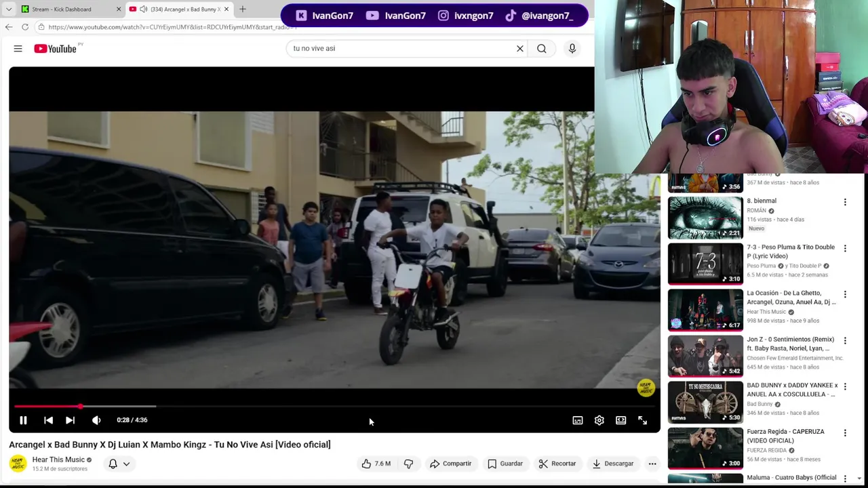Screen dimensions: 868x488
Task: Open options for BAD BUNNY x DADDY YANKEE
Action: pos(845,386)
